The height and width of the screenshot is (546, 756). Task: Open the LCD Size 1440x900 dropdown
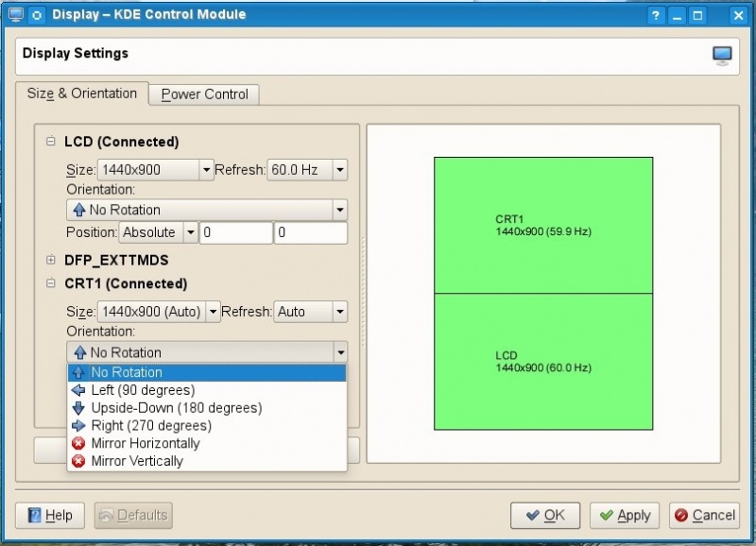coord(155,170)
